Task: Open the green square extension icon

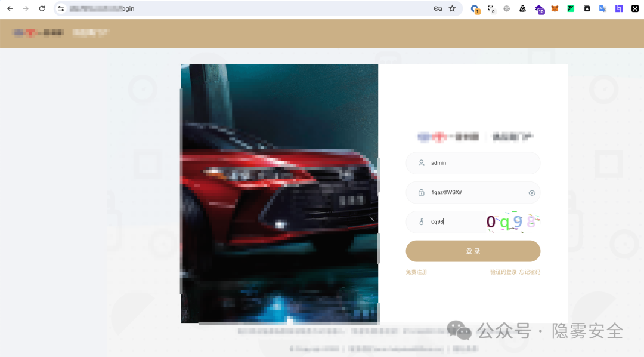Action: (571, 8)
